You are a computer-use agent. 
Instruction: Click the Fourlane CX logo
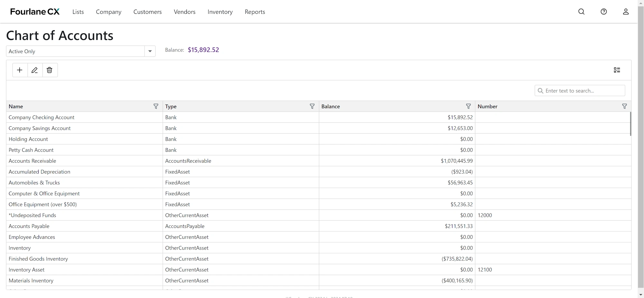[x=35, y=12]
